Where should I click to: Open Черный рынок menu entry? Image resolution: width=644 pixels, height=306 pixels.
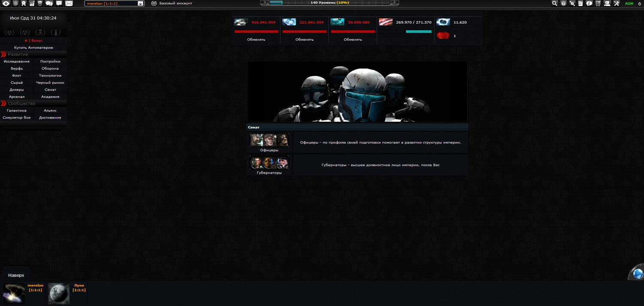click(x=50, y=83)
